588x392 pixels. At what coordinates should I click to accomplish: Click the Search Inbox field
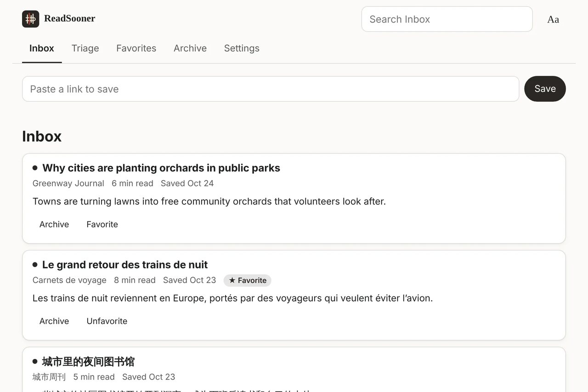(447, 19)
